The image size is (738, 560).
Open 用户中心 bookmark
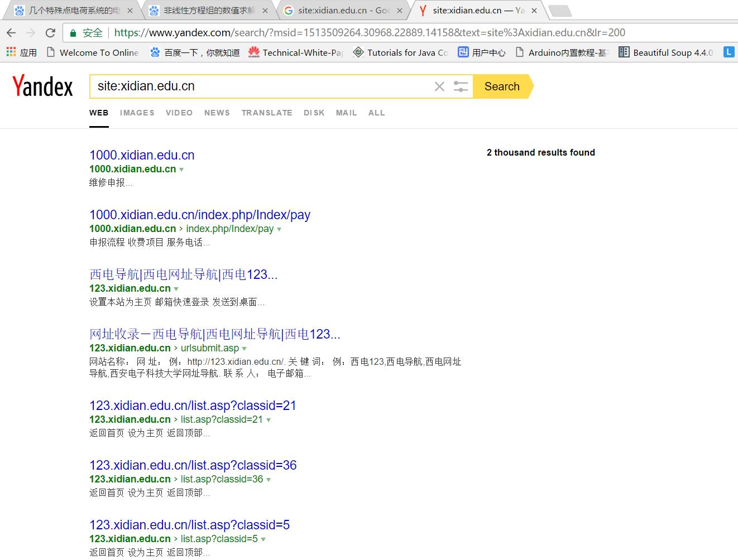(x=482, y=52)
